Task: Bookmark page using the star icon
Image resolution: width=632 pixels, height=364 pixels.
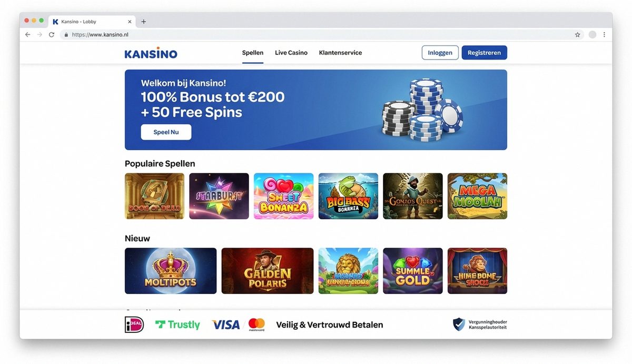Action: point(577,35)
